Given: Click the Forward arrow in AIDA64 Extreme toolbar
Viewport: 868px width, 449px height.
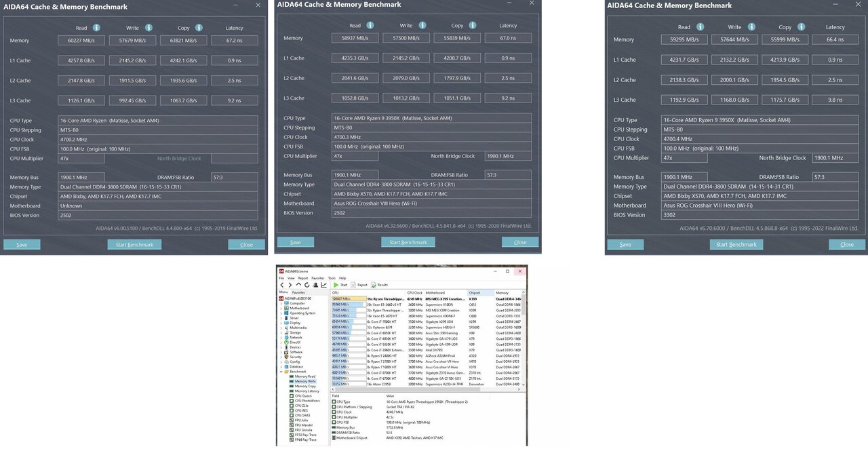Looking at the screenshot, I should point(290,285).
